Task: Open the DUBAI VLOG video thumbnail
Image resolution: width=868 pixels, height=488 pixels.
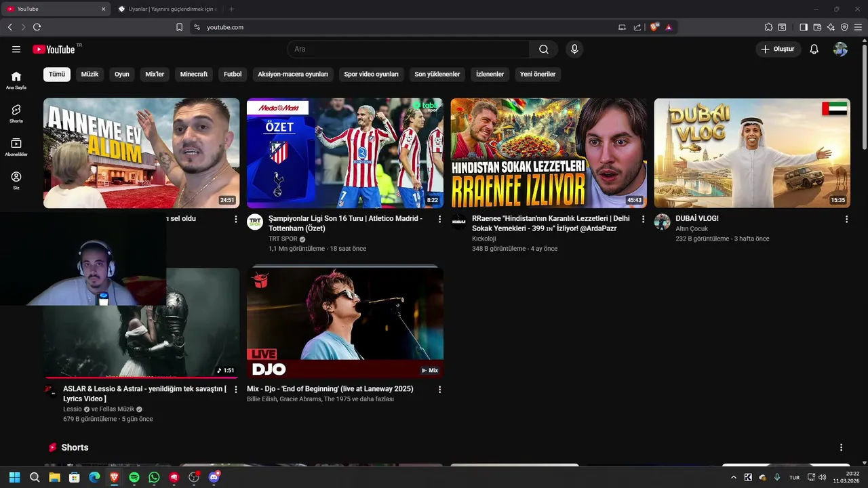Action: click(752, 153)
